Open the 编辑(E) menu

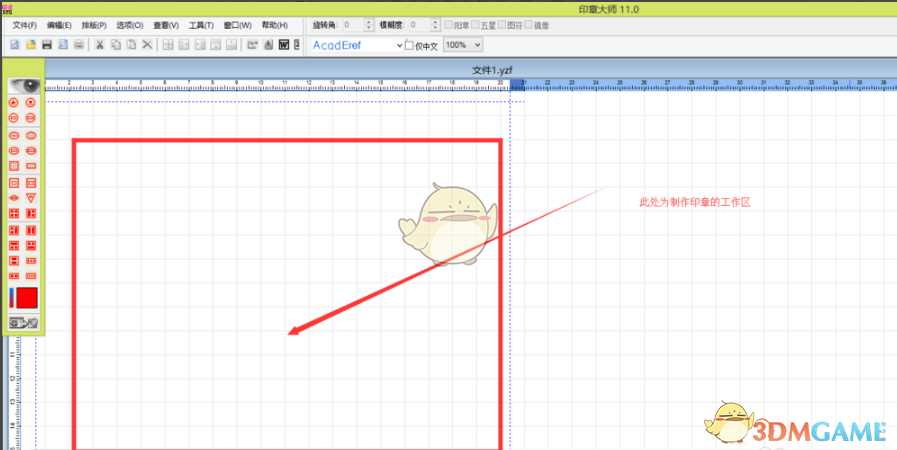coord(59,25)
